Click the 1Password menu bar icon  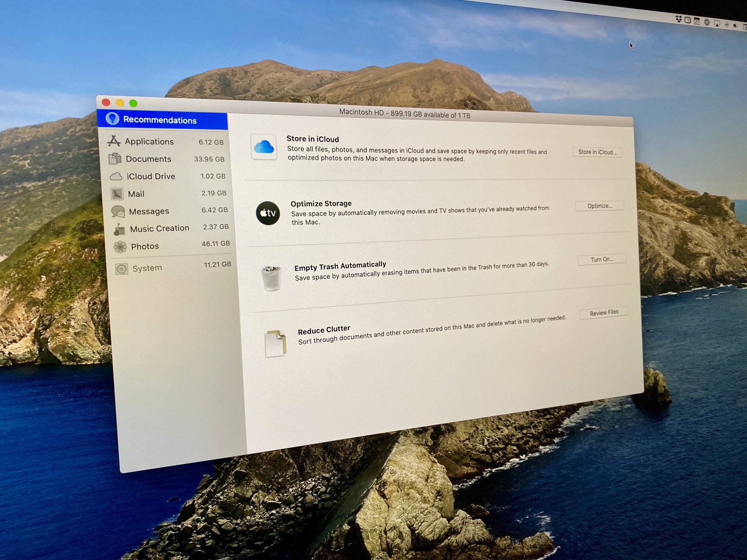(707, 22)
